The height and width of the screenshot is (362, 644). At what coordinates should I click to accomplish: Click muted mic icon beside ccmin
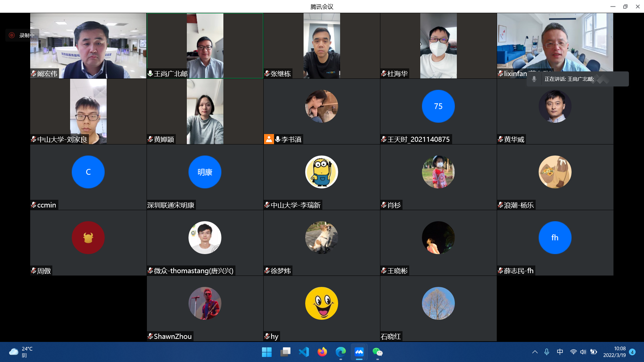(34, 205)
